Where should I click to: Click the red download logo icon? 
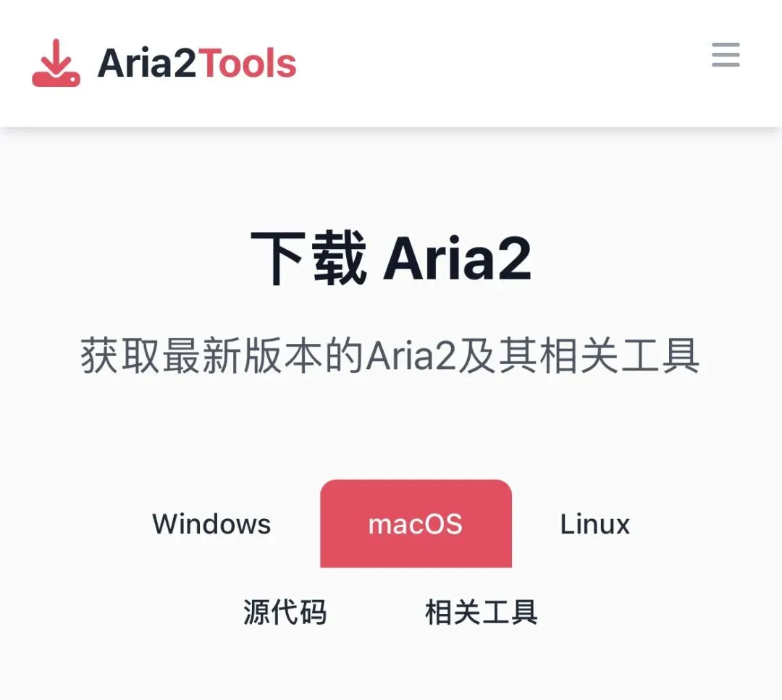point(56,63)
